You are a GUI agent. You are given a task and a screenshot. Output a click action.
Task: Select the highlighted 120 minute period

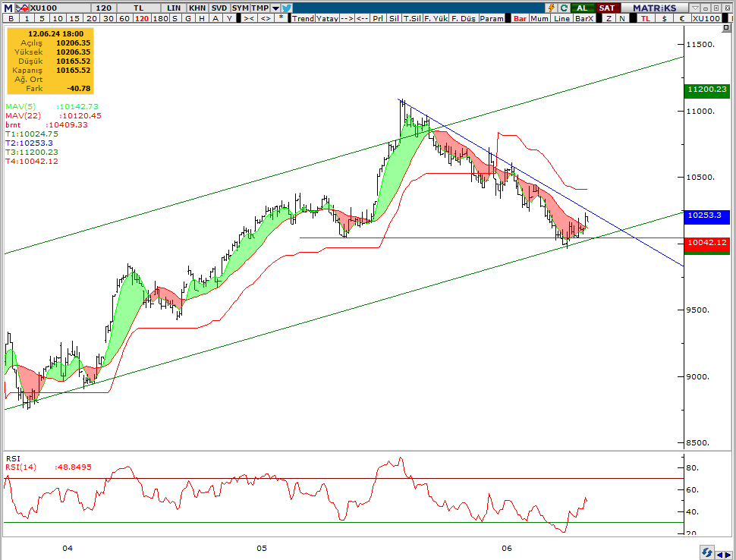point(142,18)
